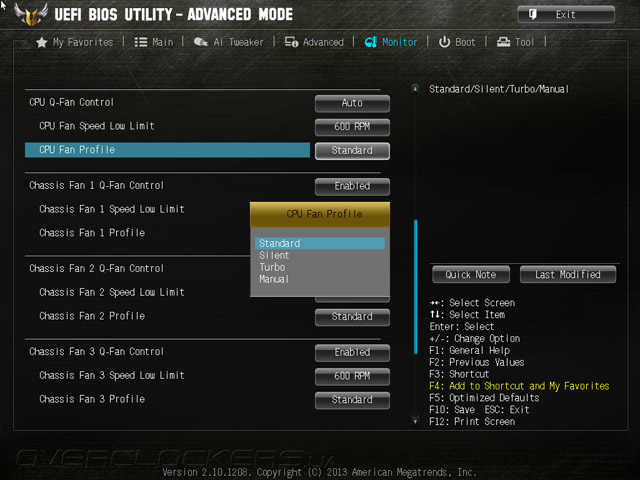This screenshot has width=640, height=480.
Task: Select Chassis Fan 2 Profile label
Action: (x=92, y=316)
